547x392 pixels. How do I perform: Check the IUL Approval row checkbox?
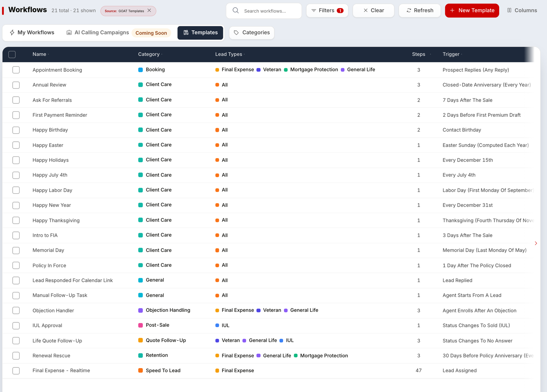tap(16, 325)
